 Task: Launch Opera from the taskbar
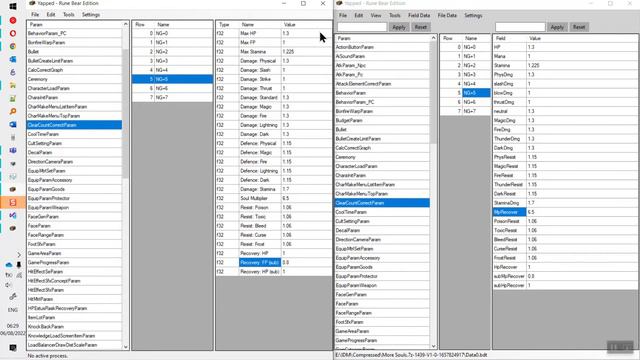(x=13, y=33)
